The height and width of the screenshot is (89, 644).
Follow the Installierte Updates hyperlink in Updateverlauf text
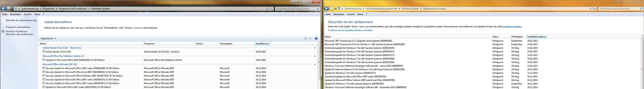512,27
